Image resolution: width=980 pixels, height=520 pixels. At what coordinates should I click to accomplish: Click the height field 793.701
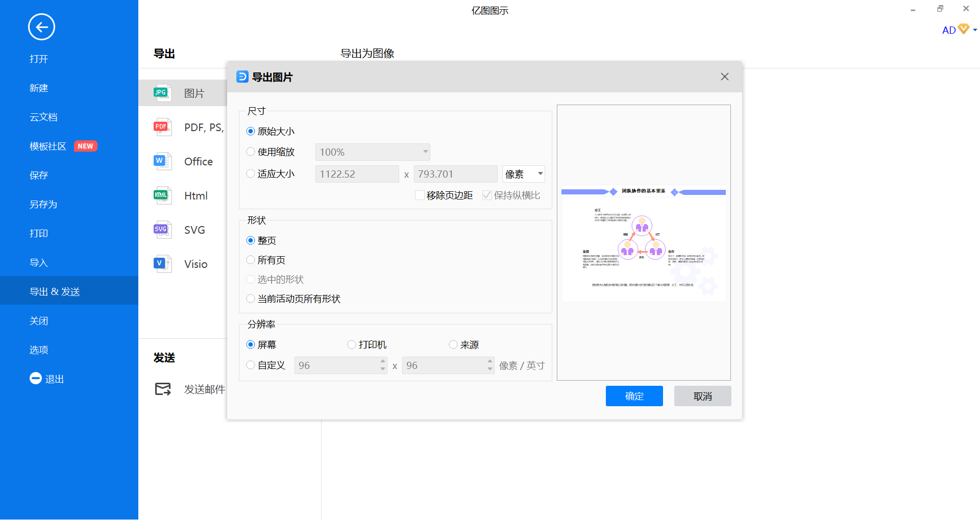pos(456,174)
